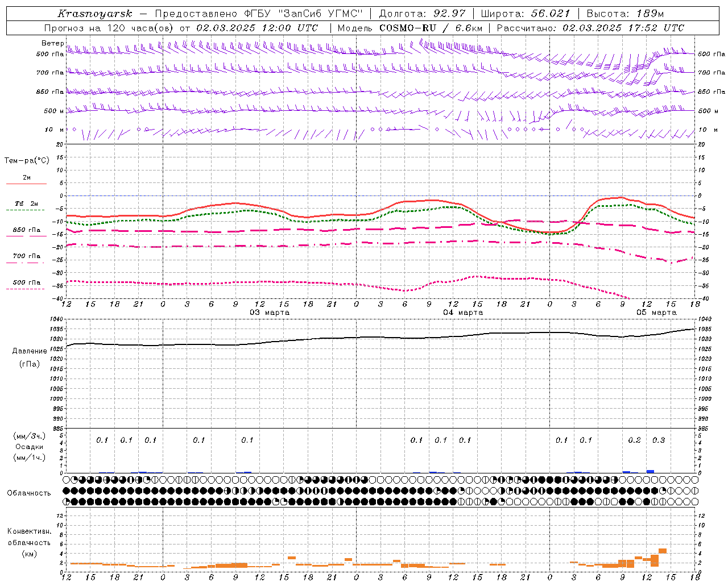
Task: Click the Тем-ра(°C) panel label
Action: coord(27,161)
